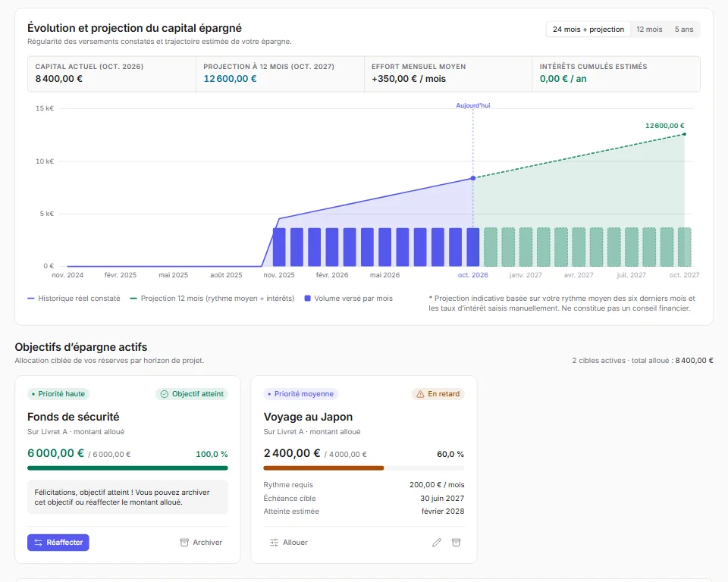
Task: Toggle Historique réel constaté legend series
Action: [x=74, y=299]
